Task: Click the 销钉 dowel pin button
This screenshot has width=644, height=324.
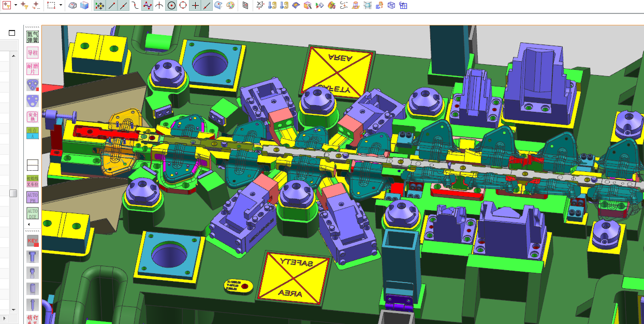Action: [33, 318]
